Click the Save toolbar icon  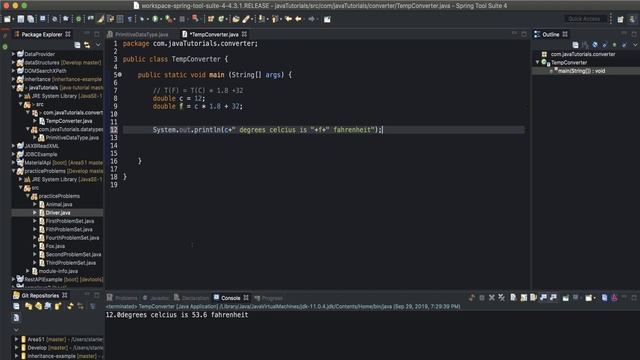tap(21, 19)
